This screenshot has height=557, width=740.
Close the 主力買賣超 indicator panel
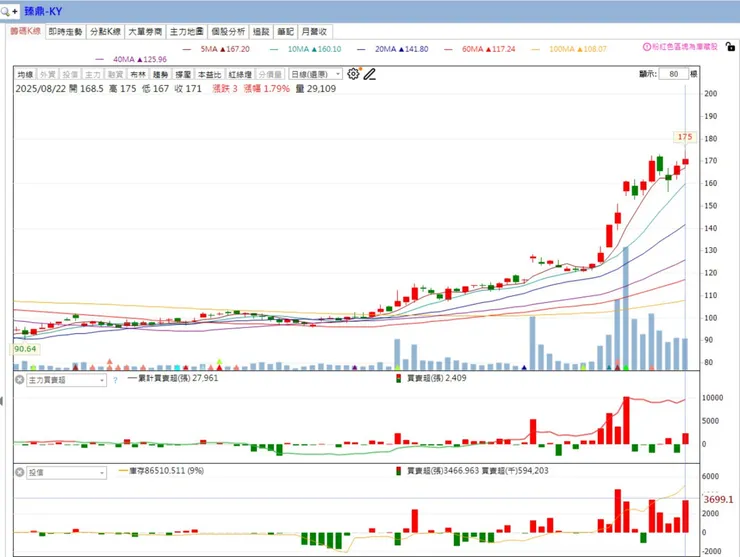click(19, 380)
